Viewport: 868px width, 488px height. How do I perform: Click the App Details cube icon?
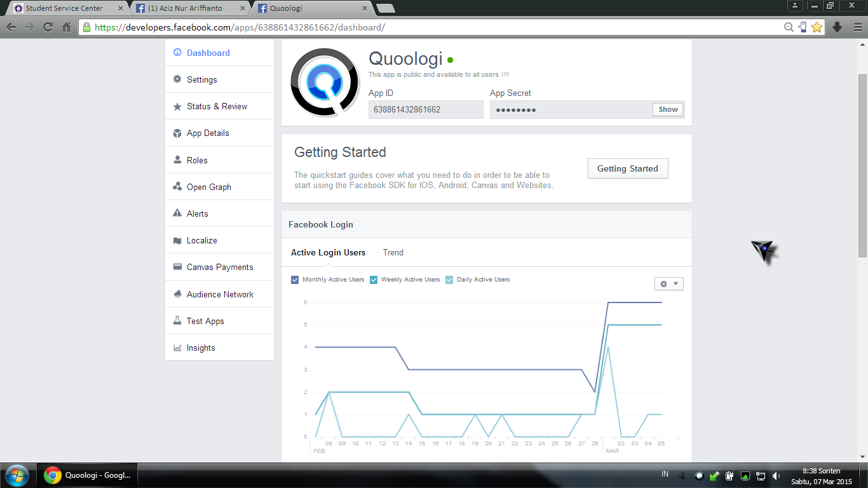(177, 133)
